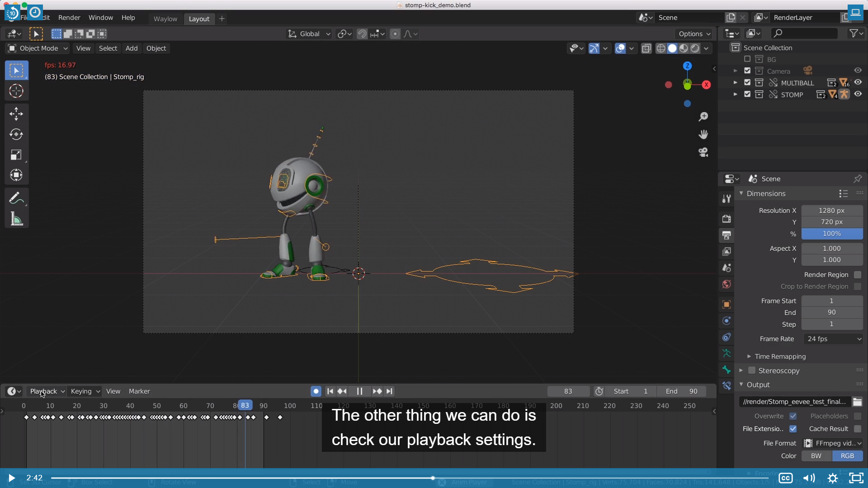Toggle camera view in viewport
Screen dimensions: 868x488
click(703, 152)
